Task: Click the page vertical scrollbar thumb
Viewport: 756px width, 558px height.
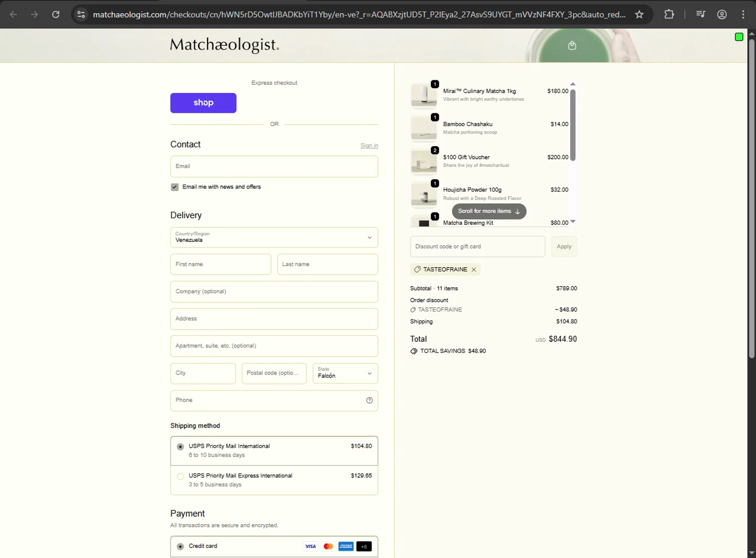Action: point(751,198)
